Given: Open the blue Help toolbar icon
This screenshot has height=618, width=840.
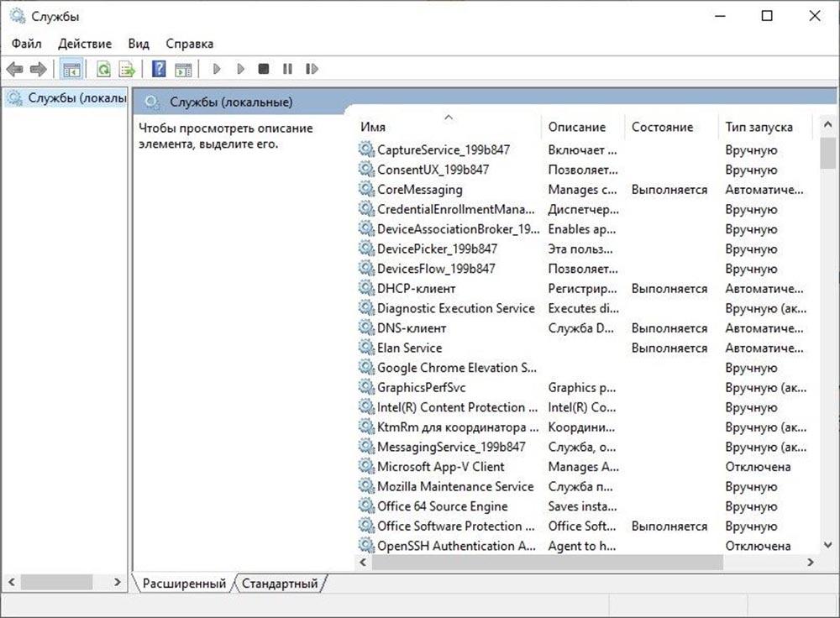Looking at the screenshot, I should tap(159, 69).
